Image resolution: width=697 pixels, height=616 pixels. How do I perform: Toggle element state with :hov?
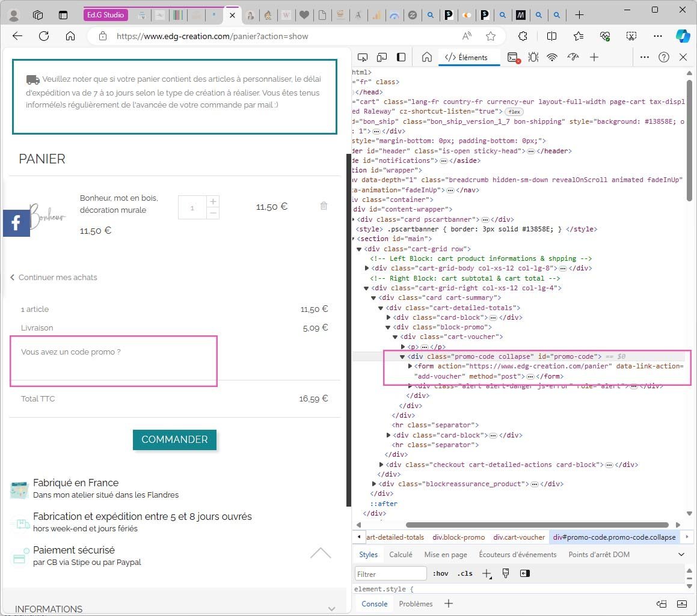(441, 573)
